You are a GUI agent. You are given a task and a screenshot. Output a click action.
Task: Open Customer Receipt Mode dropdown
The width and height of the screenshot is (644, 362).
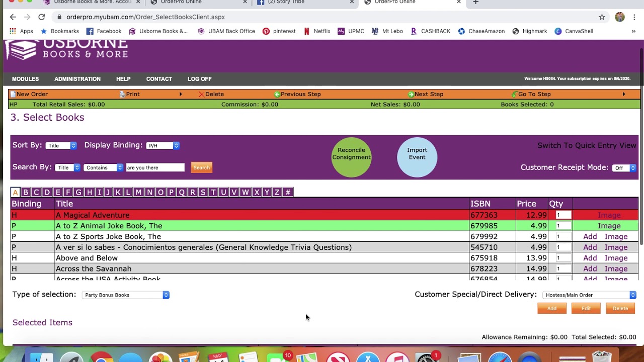tap(624, 168)
